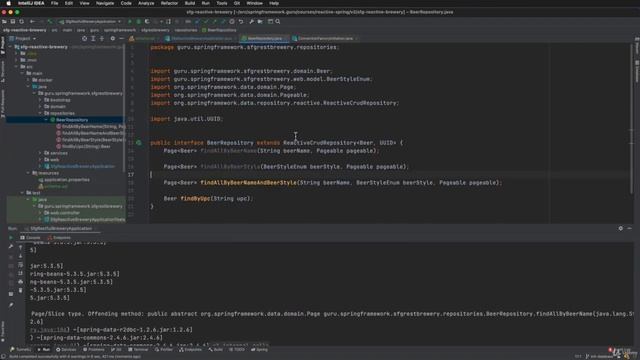Open the TODO tool window button
Viewport: 640px width, 360px height.
click(237, 349)
